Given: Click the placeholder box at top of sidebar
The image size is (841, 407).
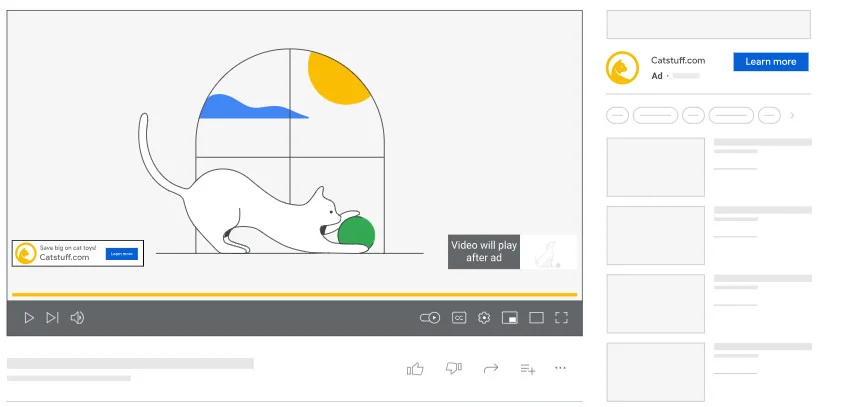Looking at the screenshot, I should (x=709, y=25).
